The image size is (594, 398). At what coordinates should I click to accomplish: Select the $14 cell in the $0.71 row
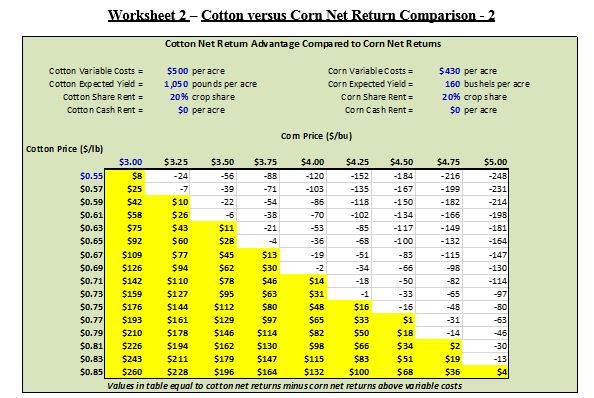(303, 281)
